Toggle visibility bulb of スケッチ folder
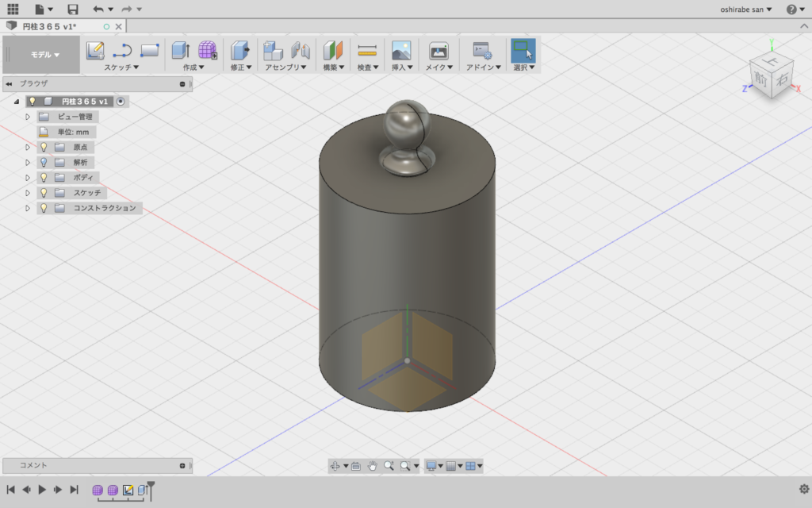This screenshot has height=508, width=812. tap(44, 193)
